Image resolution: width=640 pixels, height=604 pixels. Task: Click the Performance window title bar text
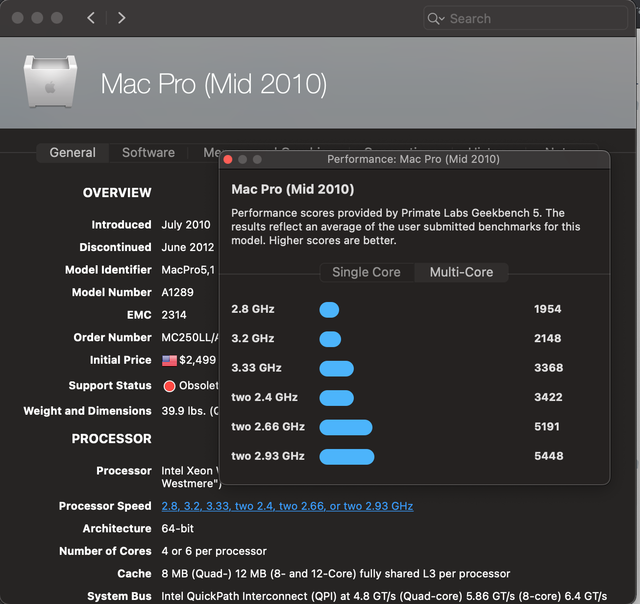[x=413, y=159]
